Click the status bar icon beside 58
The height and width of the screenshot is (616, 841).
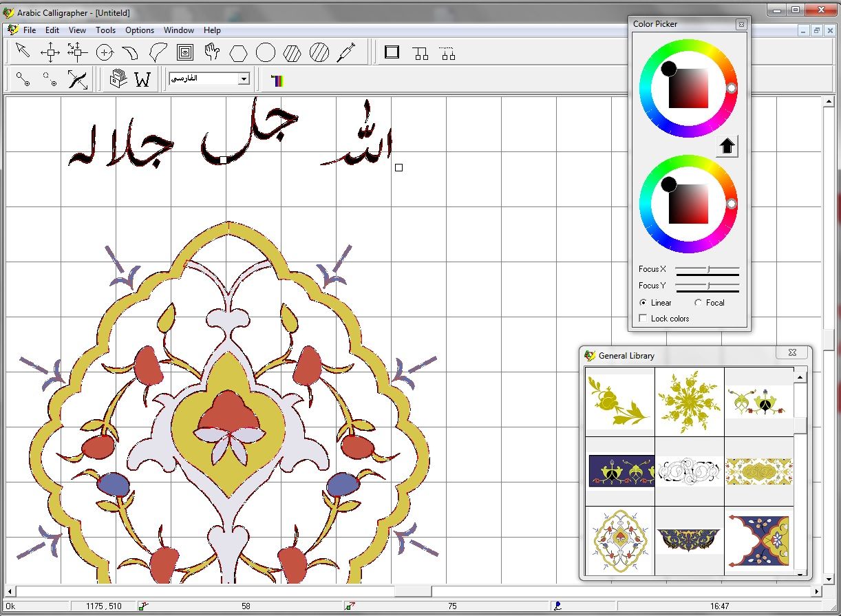[x=142, y=606]
